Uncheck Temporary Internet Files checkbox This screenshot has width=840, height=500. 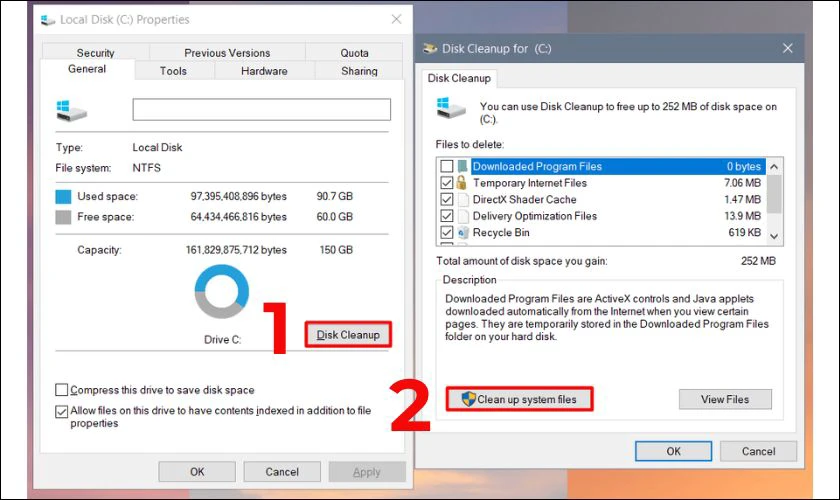click(447, 183)
